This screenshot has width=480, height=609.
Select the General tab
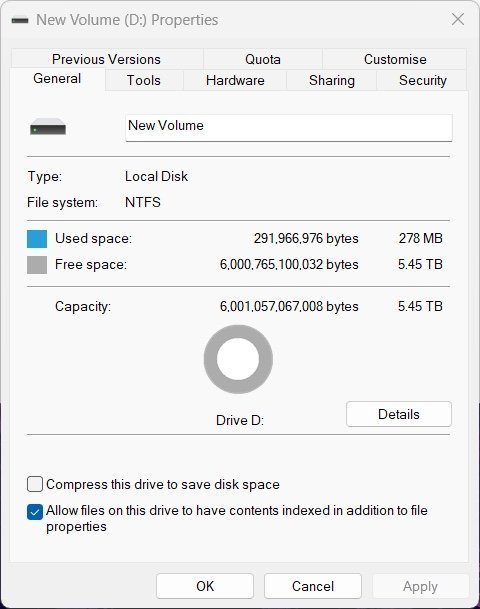tap(57, 79)
